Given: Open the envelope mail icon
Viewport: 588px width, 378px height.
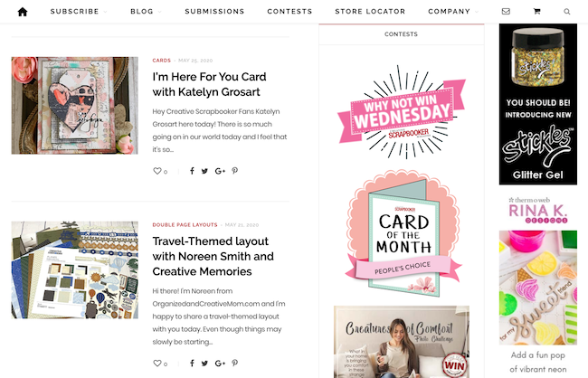Looking at the screenshot, I should [506, 12].
